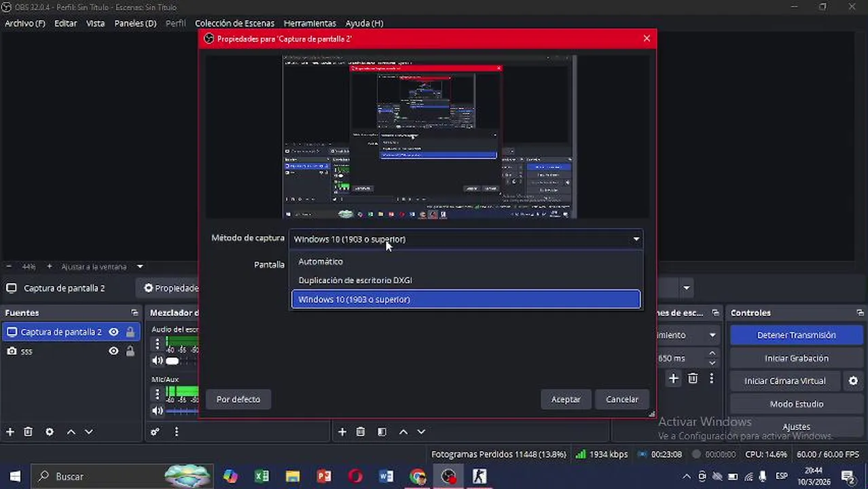
Task: Open Excel from the taskbar
Action: [261, 476]
